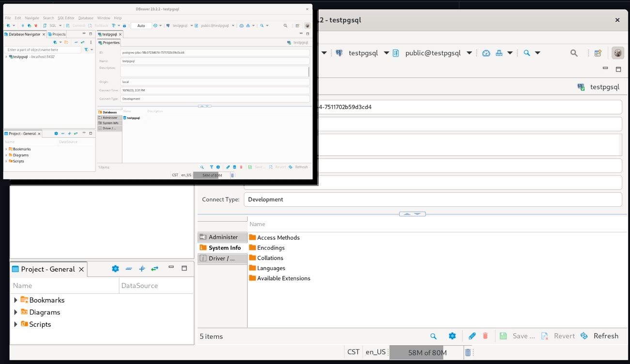Click plus icon in back Project - General panel
This screenshot has height=364, width=630.
(142, 269)
